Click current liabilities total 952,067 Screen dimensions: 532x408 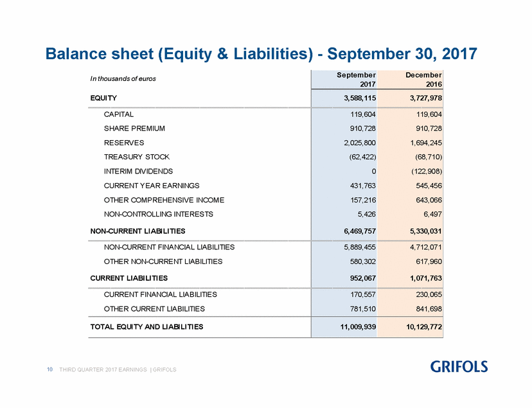(362, 278)
